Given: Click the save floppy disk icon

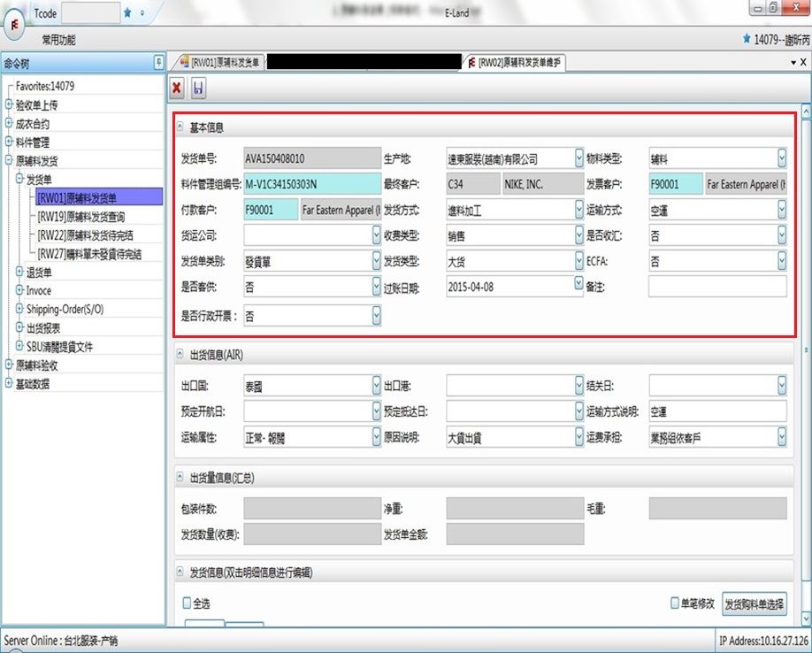Looking at the screenshot, I should [198, 88].
